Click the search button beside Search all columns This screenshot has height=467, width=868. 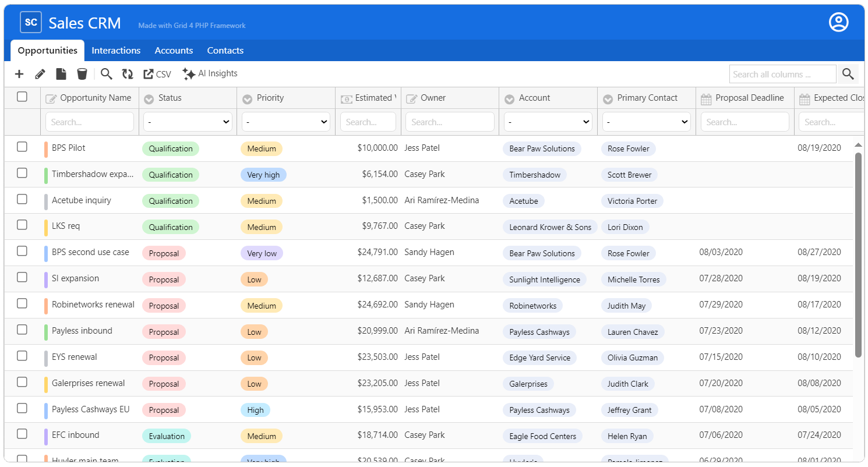pyautogui.click(x=848, y=74)
